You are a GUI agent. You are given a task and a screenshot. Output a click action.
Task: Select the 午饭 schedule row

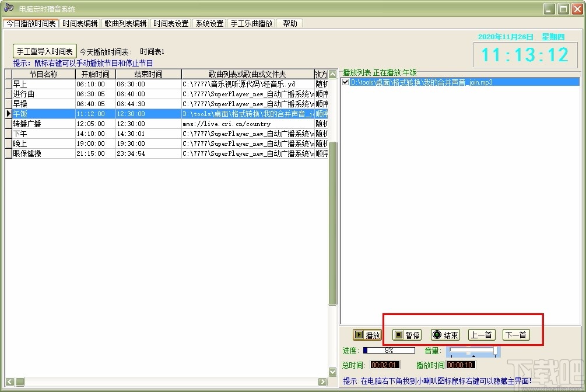click(41, 114)
